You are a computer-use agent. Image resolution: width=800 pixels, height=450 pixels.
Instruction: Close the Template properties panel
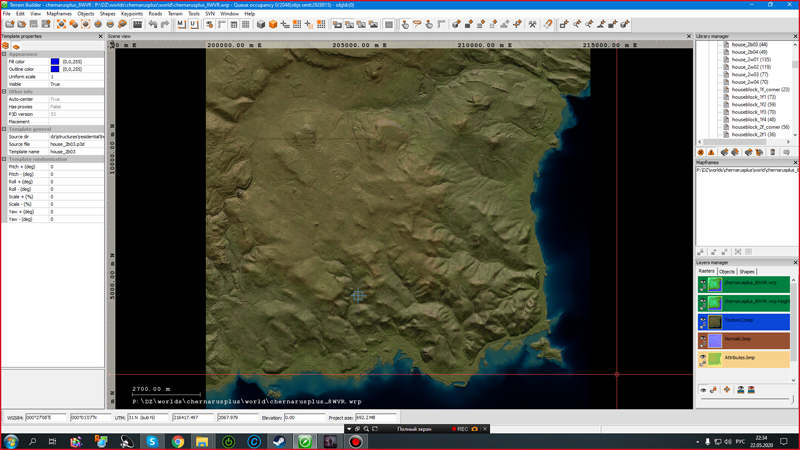pyautogui.click(x=100, y=36)
